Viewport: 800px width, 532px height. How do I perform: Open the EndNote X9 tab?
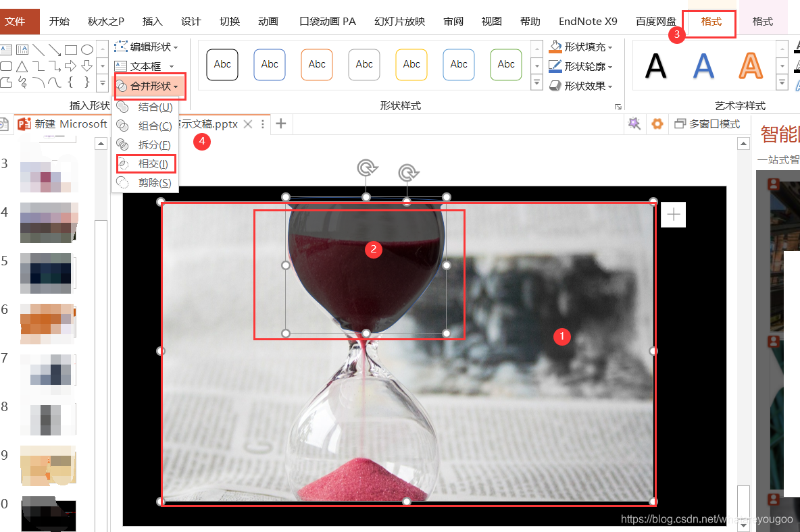point(588,22)
